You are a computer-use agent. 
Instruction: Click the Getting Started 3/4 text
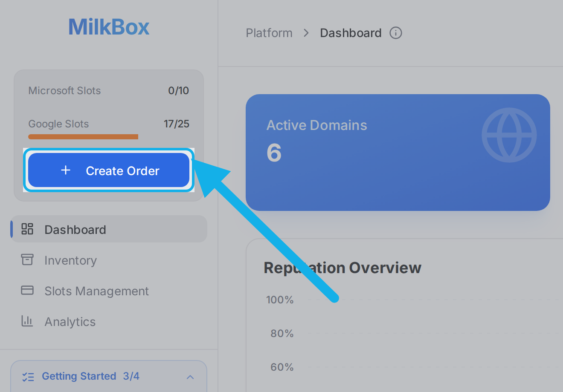coord(90,376)
